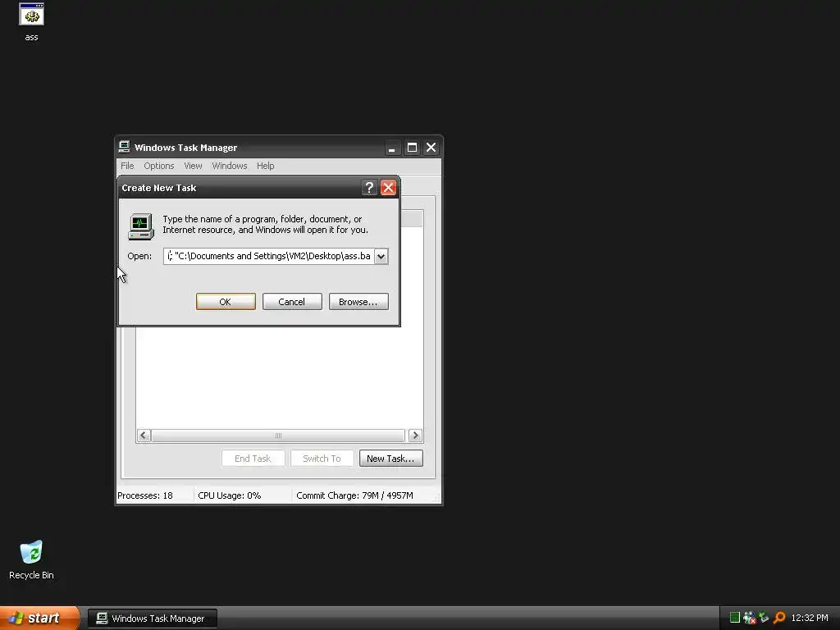Confirm the new task with OK
The width and height of the screenshot is (840, 630).
[226, 302]
